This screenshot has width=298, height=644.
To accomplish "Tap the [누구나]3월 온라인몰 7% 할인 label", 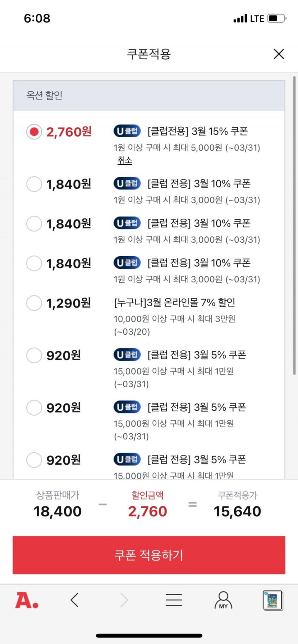I will (x=175, y=303).
